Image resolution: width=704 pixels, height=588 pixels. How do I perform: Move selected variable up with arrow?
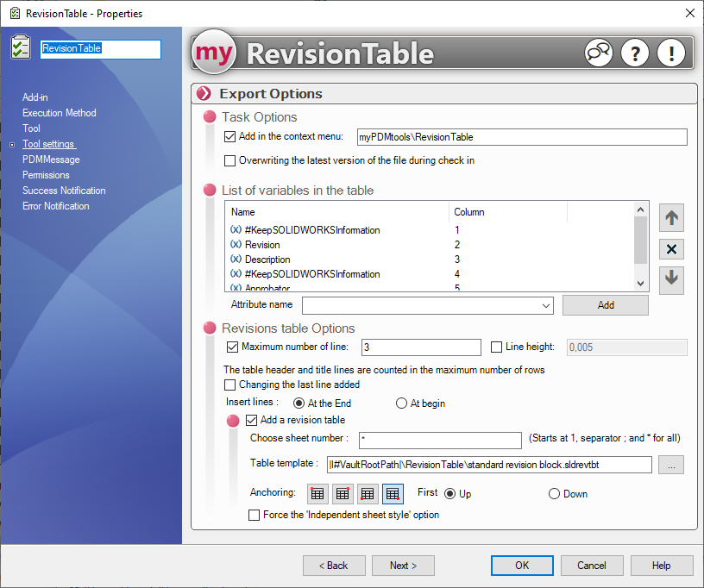(x=671, y=218)
